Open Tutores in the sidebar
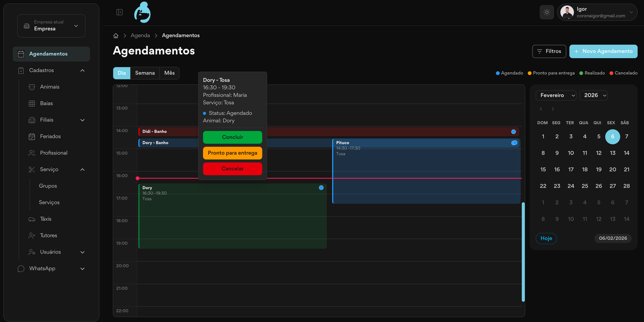This screenshot has height=322, width=644. click(49, 235)
